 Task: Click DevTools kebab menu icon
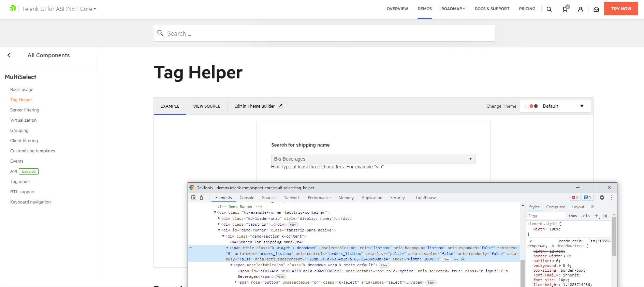[x=612, y=198]
